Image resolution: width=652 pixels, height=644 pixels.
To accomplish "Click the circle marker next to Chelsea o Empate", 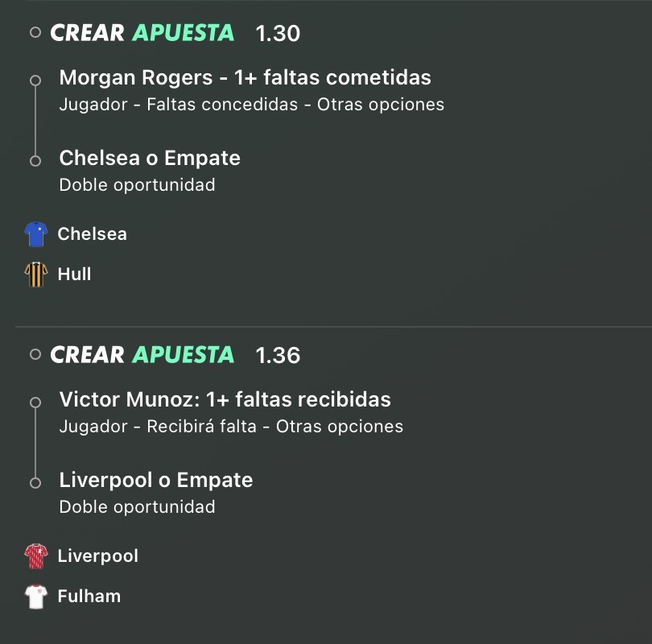I will [35, 161].
